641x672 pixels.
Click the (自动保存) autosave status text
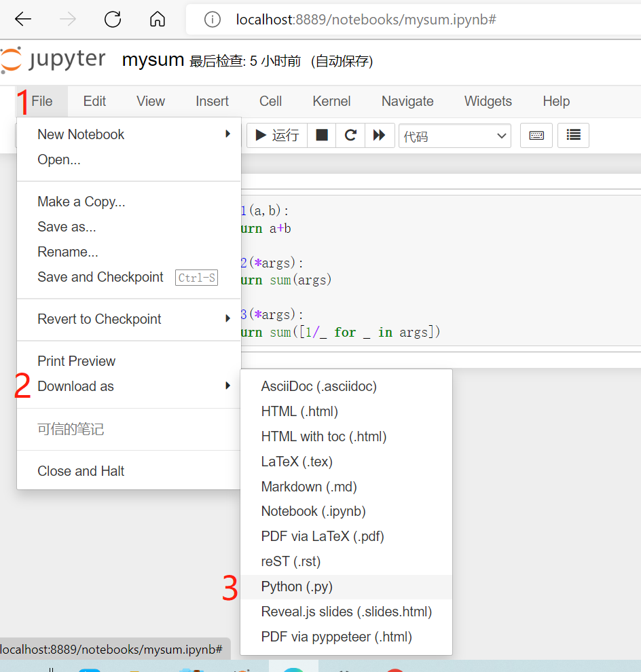(342, 61)
